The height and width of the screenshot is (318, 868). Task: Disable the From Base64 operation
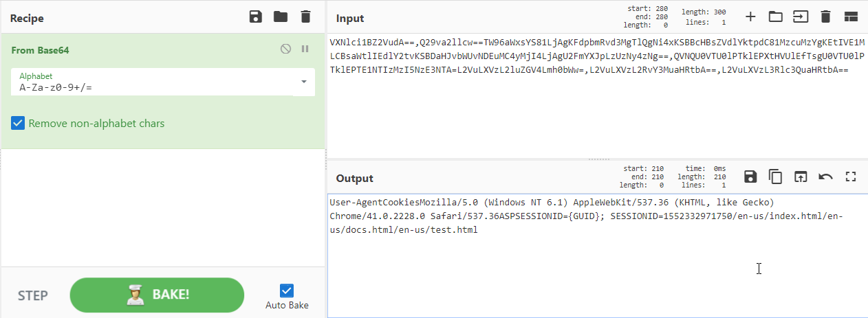pyautogui.click(x=285, y=49)
